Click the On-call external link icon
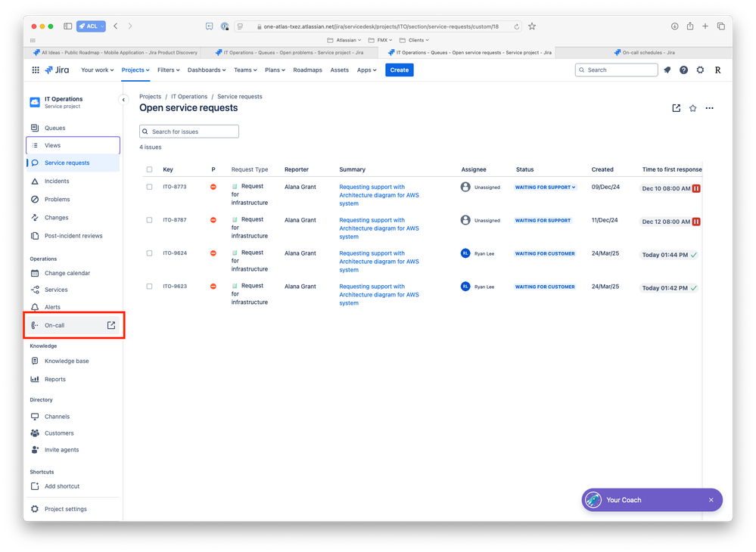This screenshot has width=756, height=552. click(x=111, y=325)
